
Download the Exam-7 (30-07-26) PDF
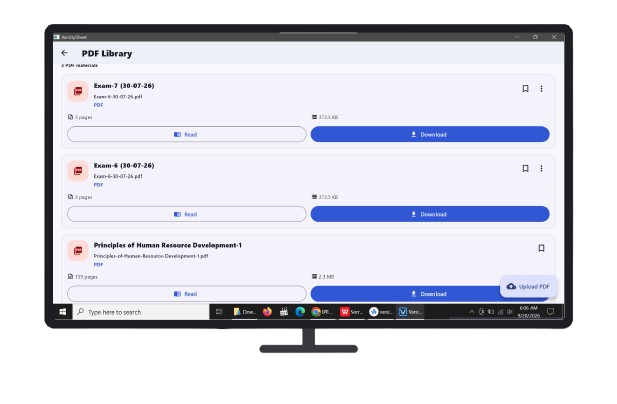coord(430,134)
